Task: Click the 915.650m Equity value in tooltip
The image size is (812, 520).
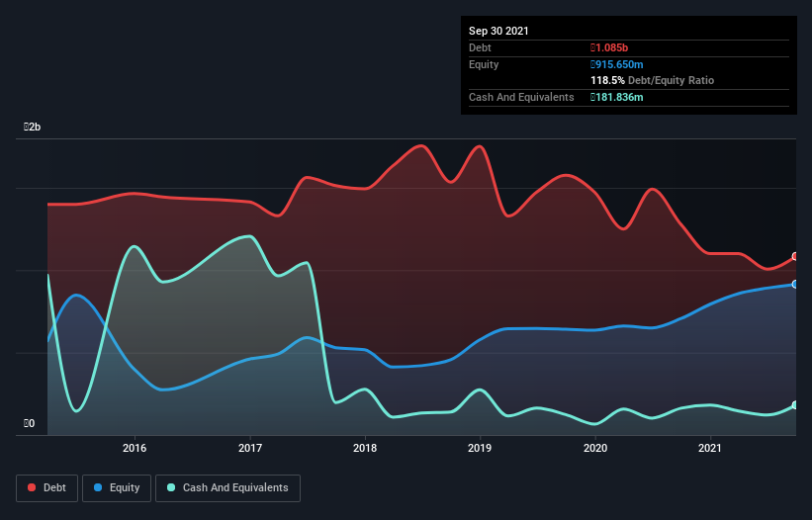Action: click(617, 64)
